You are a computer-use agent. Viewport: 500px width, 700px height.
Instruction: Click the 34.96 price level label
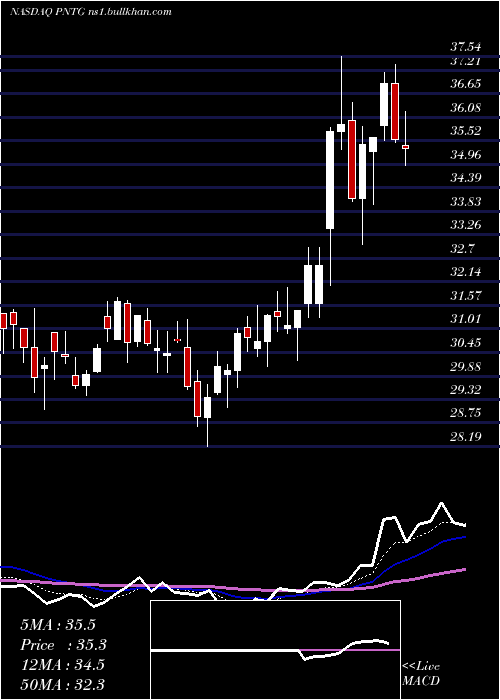tap(466, 155)
